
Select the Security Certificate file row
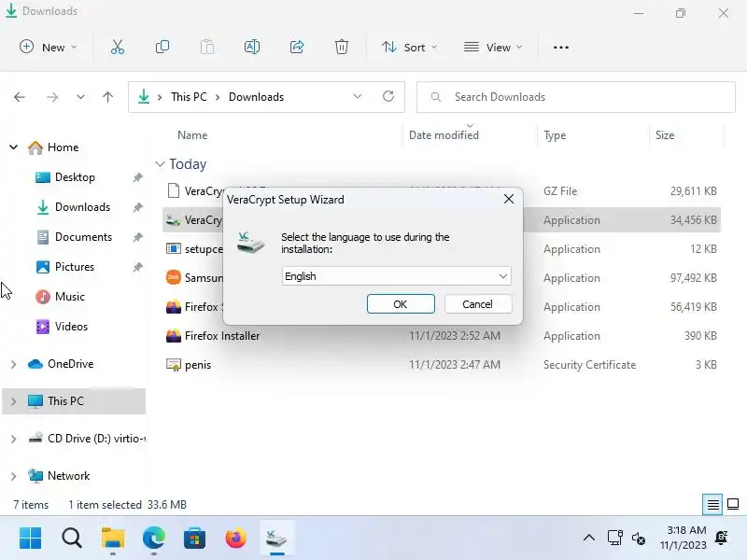point(441,365)
